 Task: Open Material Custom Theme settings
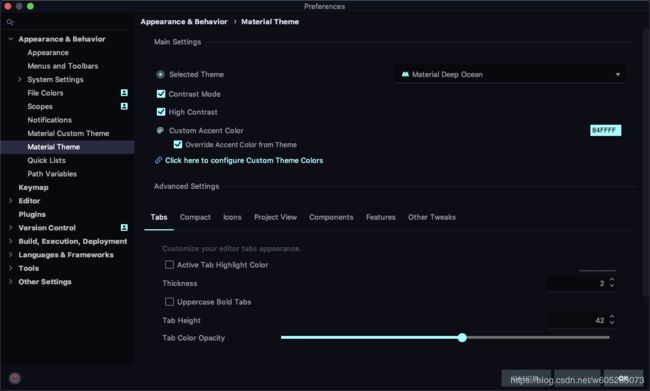[x=68, y=134]
